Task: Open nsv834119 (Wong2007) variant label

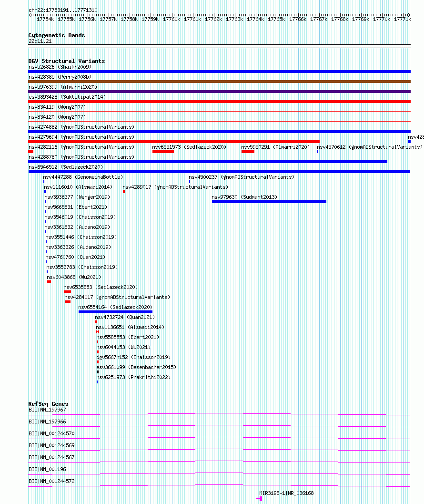Action: (x=57, y=107)
